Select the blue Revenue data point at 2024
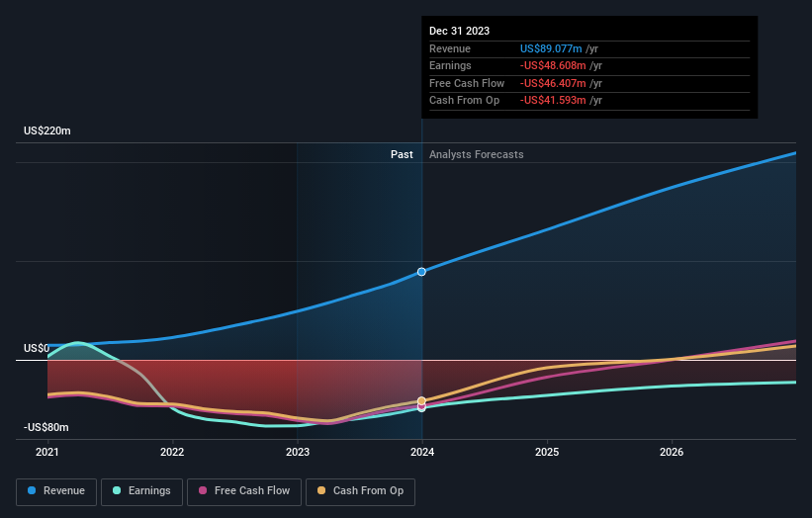 [421, 272]
